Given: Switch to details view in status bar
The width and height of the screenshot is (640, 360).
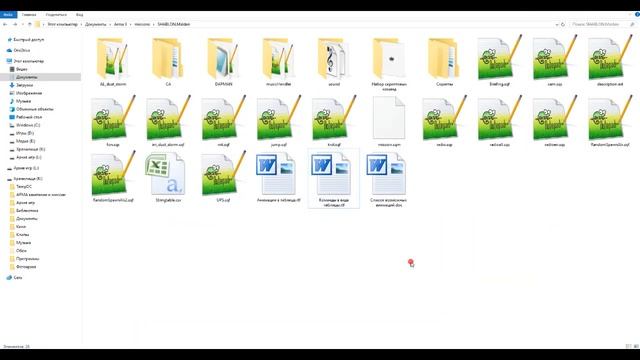Looking at the screenshot, I should pos(629,346).
